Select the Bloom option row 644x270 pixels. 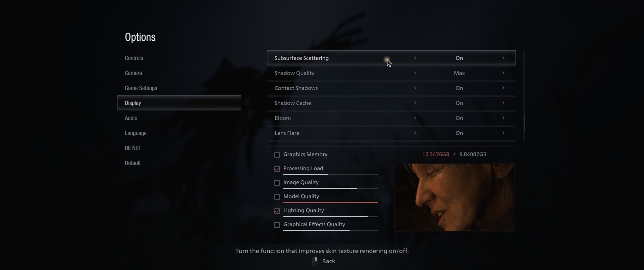(391, 118)
